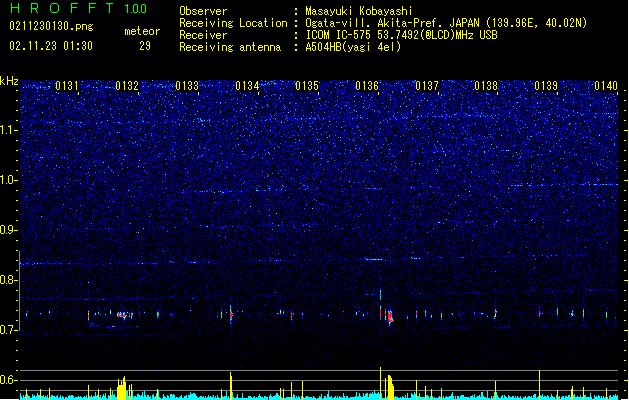The width and height of the screenshot is (629, 400).
Task: Click the 0138 time marker
Action: click(486, 86)
